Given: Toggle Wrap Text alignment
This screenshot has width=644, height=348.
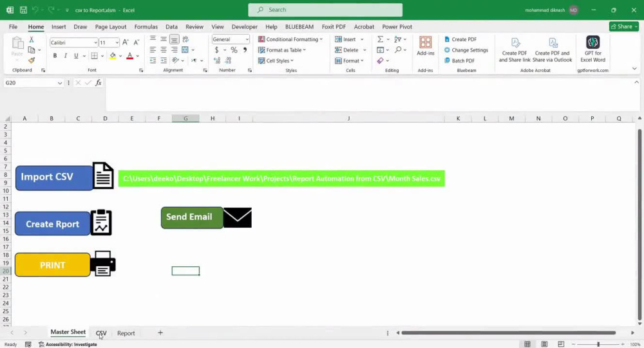Looking at the screenshot, I should (x=185, y=39).
